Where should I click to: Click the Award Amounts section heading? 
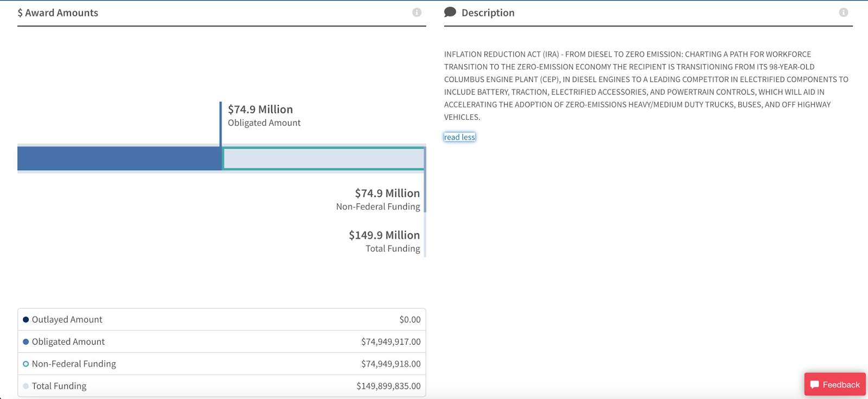click(61, 13)
